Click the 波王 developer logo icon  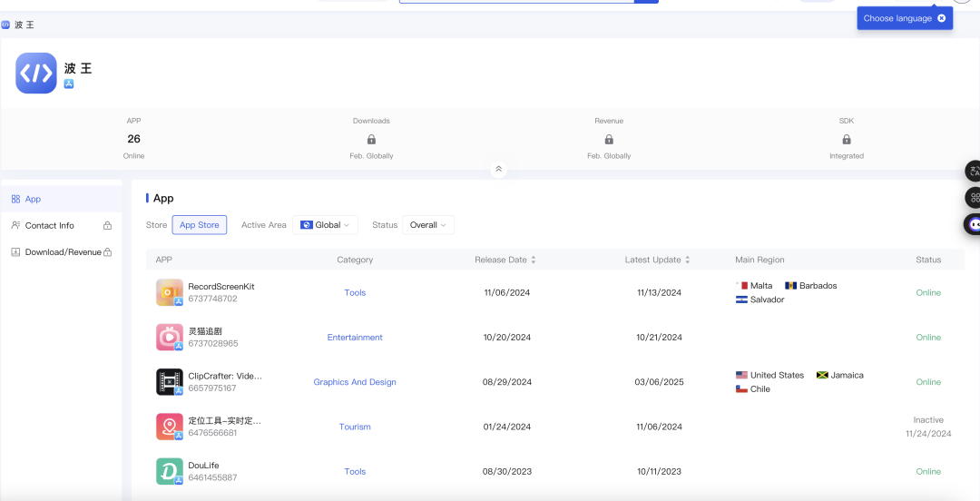tap(36, 73)
